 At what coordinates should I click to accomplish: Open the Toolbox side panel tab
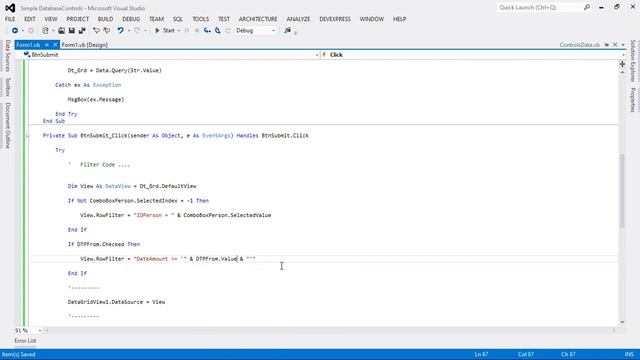7,87
